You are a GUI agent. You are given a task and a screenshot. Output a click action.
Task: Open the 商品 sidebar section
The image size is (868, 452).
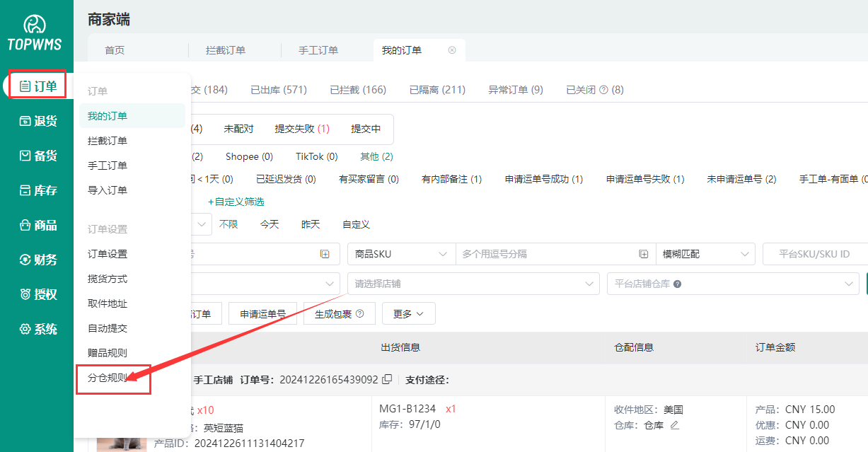coord(38,225)
